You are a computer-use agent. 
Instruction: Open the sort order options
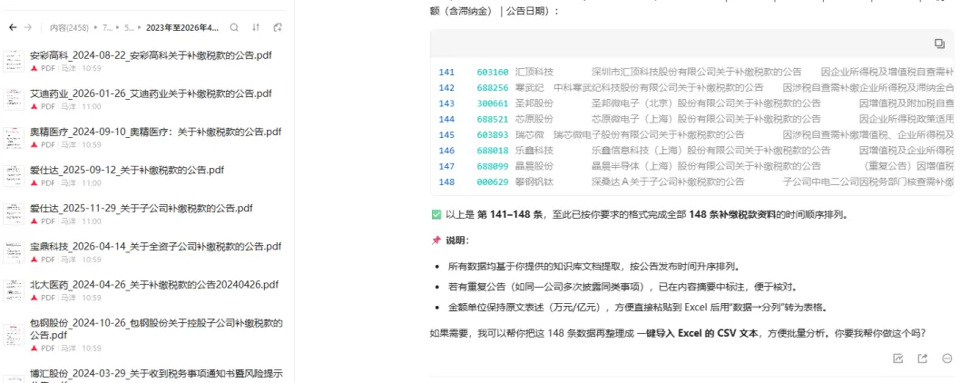[256, 27]
